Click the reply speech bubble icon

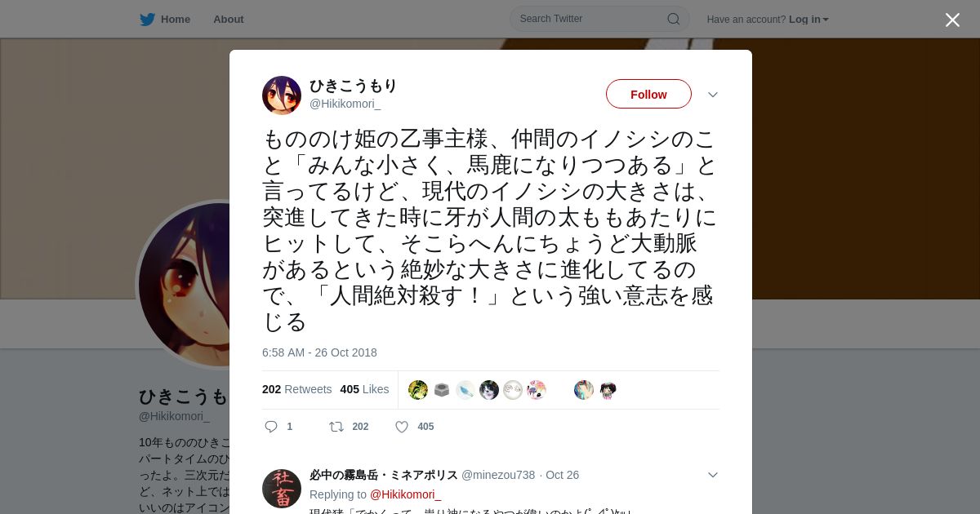[271, 427]
